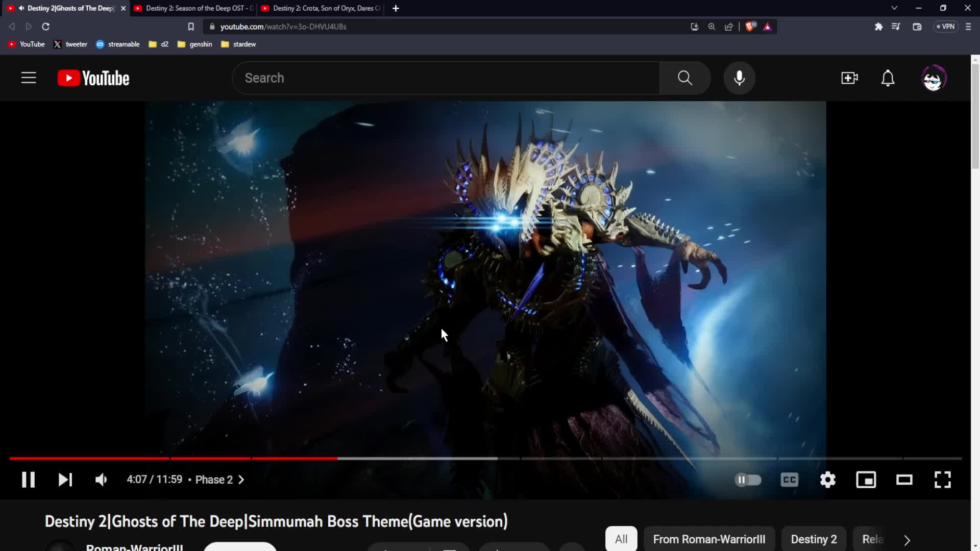Open the guide with the hamburger menu
980x551 pixels.
[28, 78]
